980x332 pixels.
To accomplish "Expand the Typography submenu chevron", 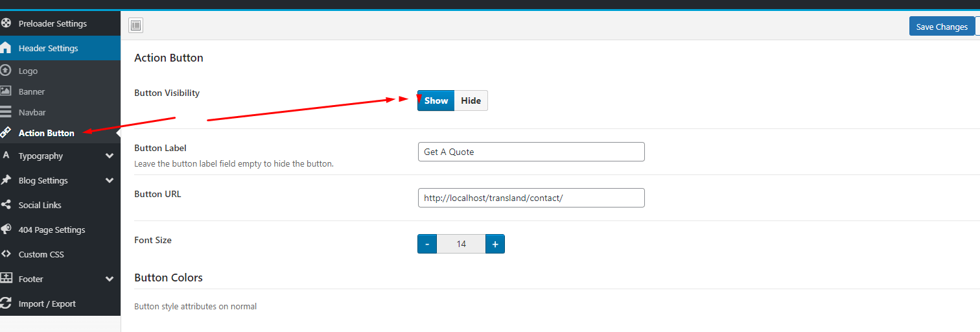I will (x=110, y=156).
